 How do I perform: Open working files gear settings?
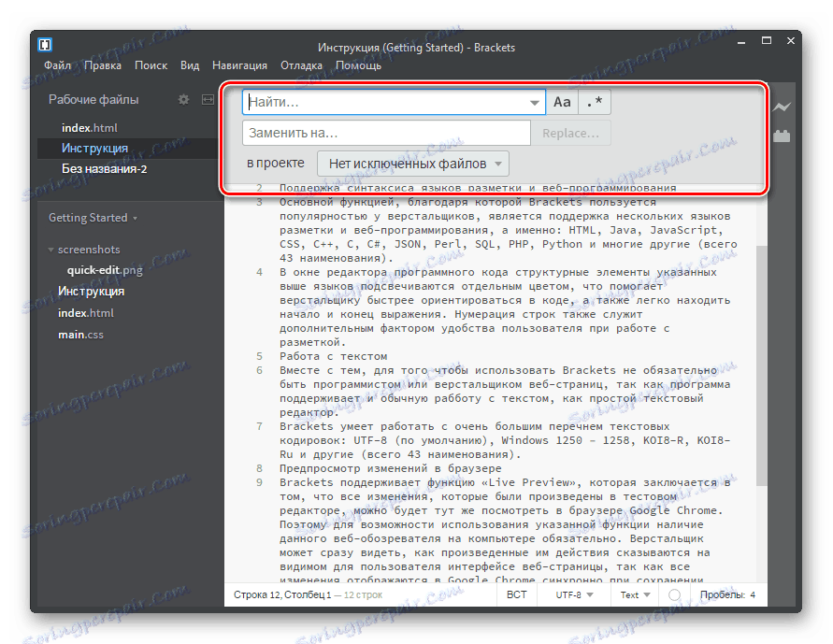[x=183, y=99]
